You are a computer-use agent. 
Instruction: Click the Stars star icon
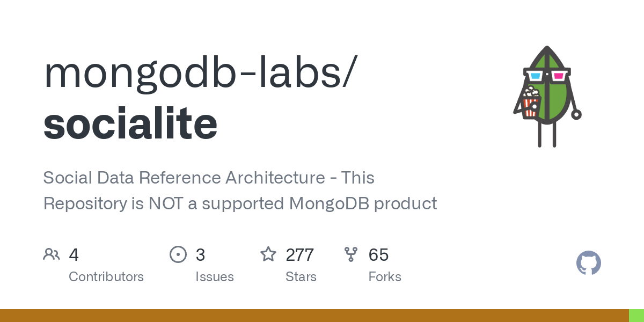point(268,254)
